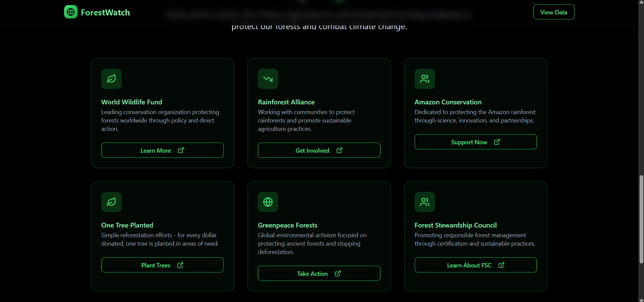Click external link icon on Get Involved
The width and height of the screenshot is (644, 302).
(x=339, y=150)
